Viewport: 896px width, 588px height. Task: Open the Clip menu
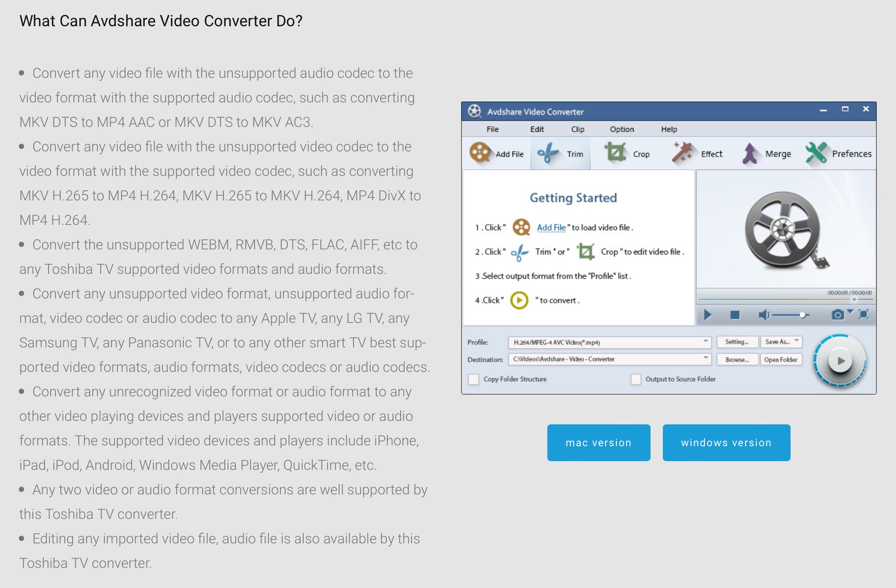tap(577, 129)
